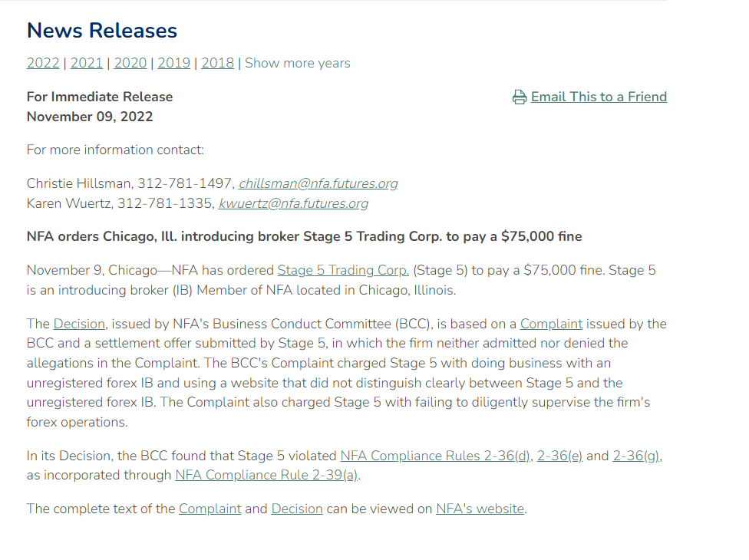The image size is (749, 560).
Task: Open NFA Compliance Rules 2-36(d) link
Action: pyautogui.click(x=435, y=456)
